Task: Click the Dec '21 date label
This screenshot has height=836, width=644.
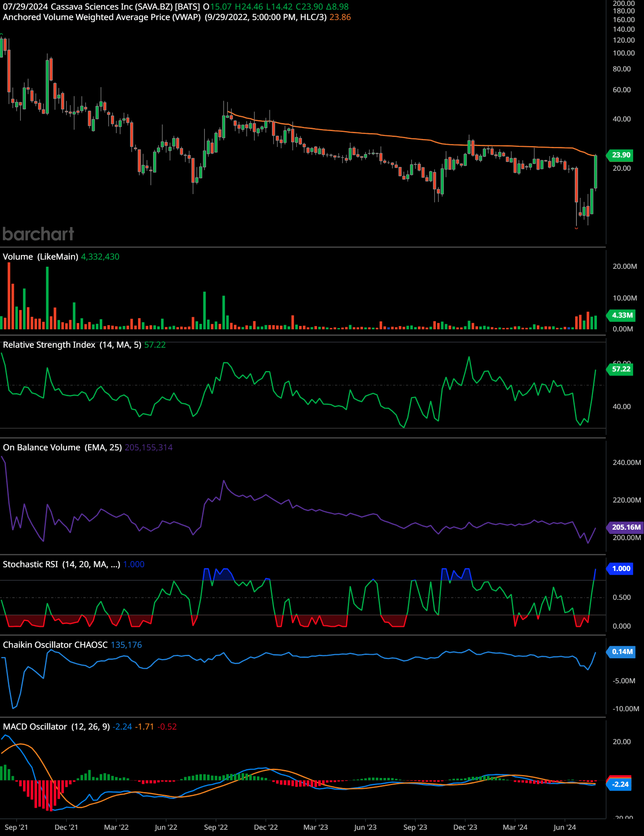Action: click(x=66, y=827)
